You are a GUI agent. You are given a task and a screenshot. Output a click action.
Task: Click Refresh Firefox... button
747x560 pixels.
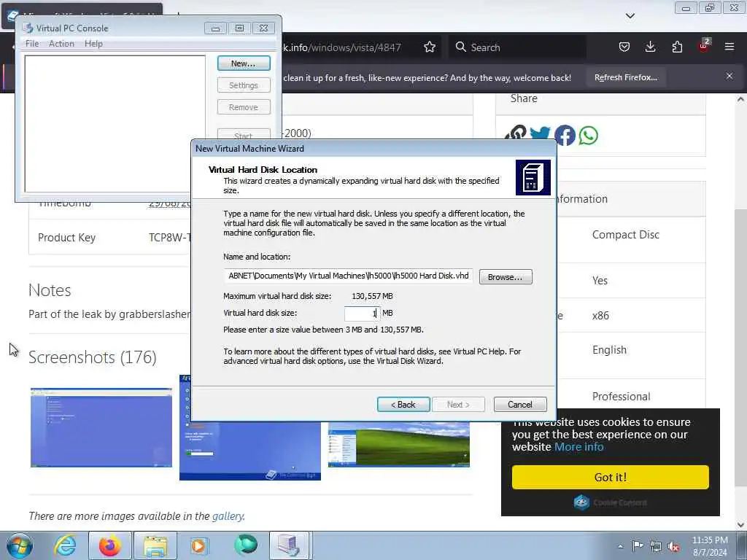click(625, 77)
